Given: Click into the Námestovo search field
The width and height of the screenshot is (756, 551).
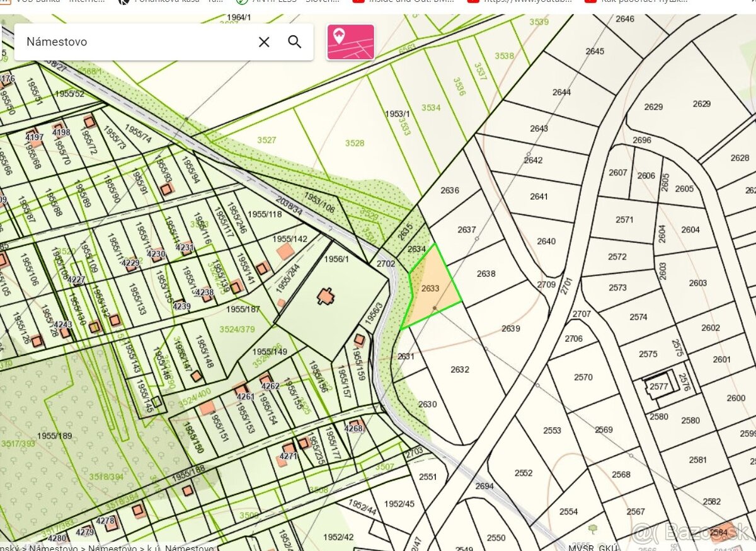Looking at the screenshot, I should [132, 42].
